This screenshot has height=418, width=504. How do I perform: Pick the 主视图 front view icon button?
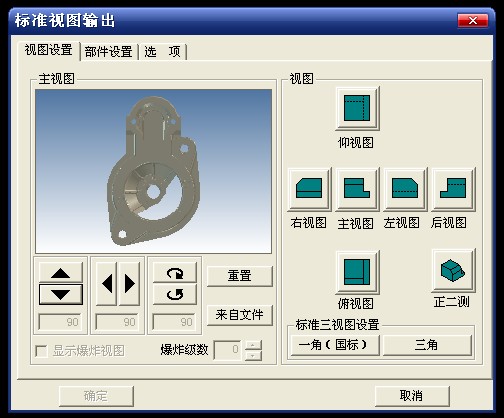tap(357, 189)
